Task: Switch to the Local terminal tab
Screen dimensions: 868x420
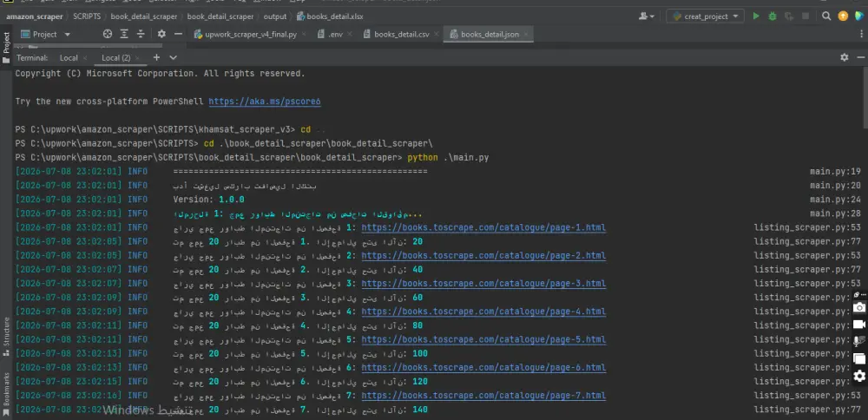Action: click(69, 57)
